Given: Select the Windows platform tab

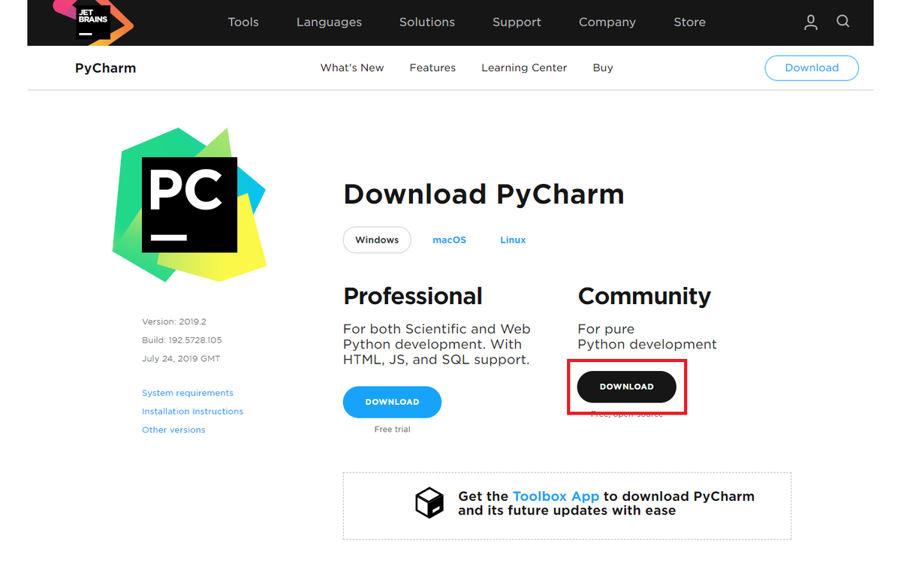Looking at the screenshot, I should (x=377, y=240).
